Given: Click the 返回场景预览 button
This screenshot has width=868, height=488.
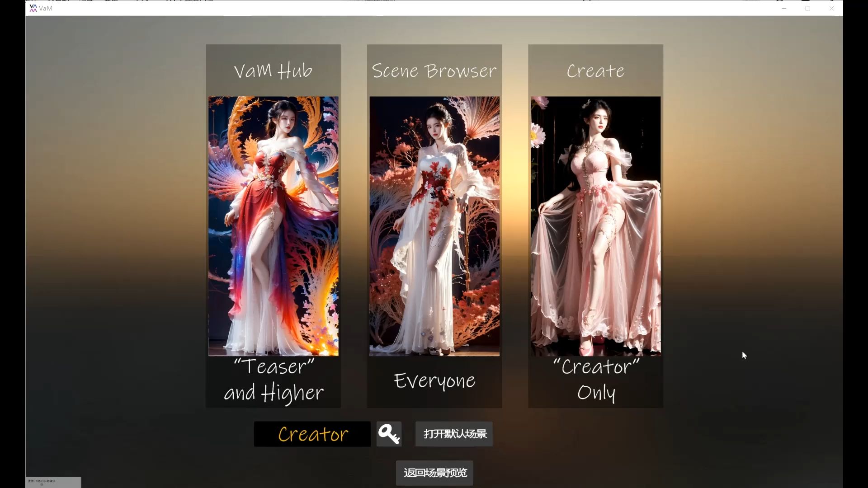Looking at the screenshot, I should (434, 473).
